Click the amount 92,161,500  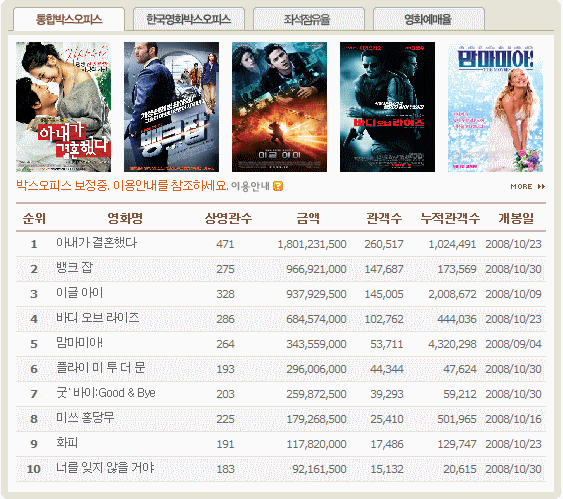point(319,469)
